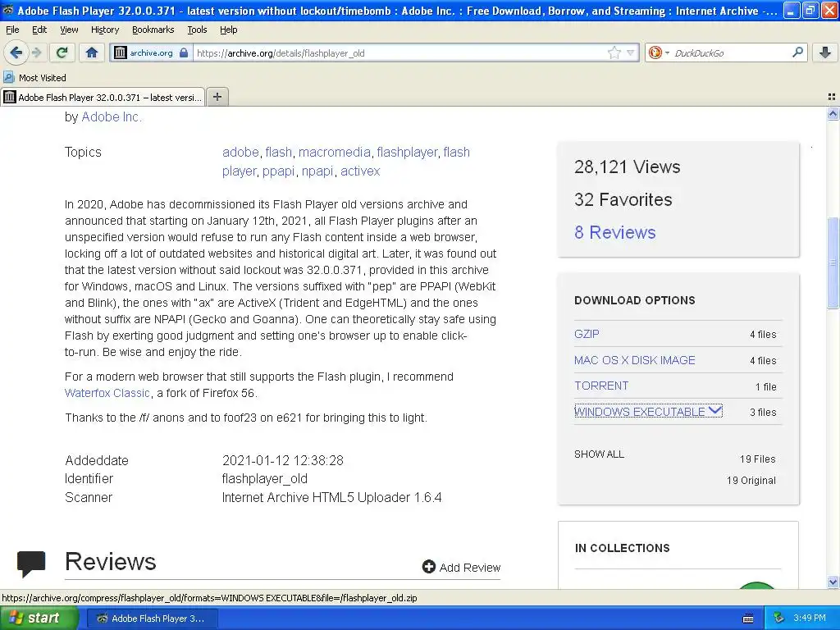Click the forward navigation arrow
Screen dimensions: 840x630
click(36, 52)
